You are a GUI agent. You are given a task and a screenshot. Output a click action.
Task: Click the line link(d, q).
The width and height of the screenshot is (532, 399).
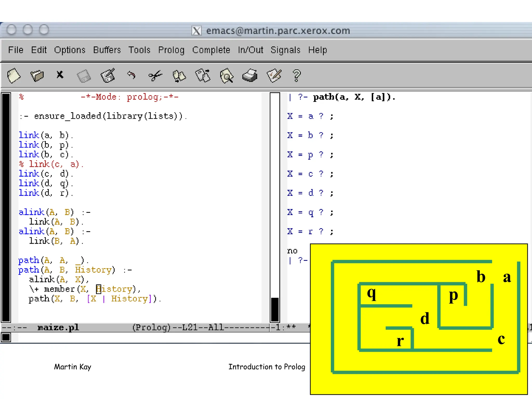[46, 183]
